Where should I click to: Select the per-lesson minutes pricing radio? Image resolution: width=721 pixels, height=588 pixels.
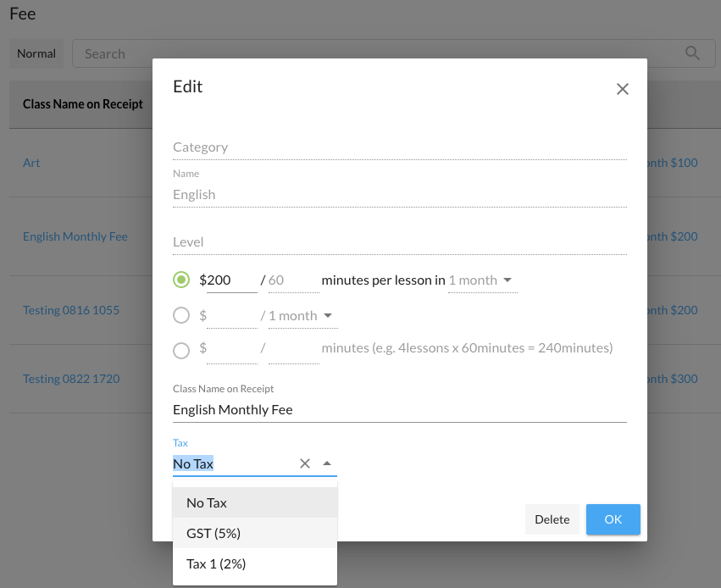(x=181, y=280)
